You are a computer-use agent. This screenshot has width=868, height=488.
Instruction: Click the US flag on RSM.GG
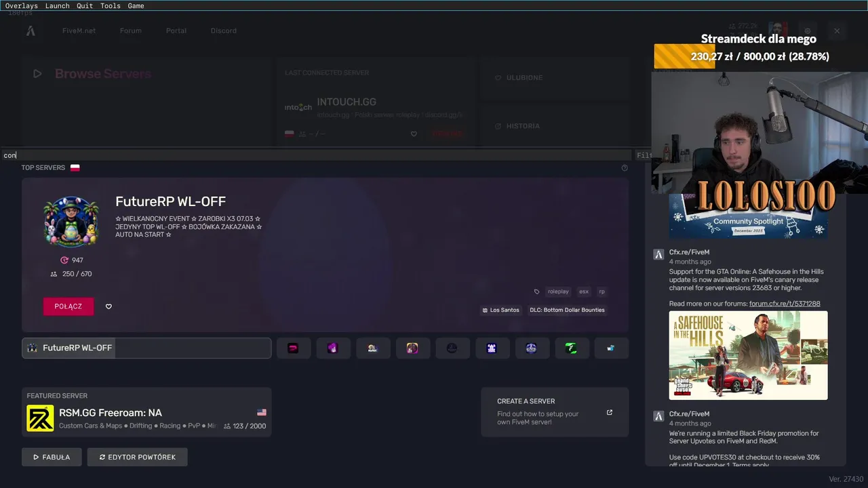262,412
